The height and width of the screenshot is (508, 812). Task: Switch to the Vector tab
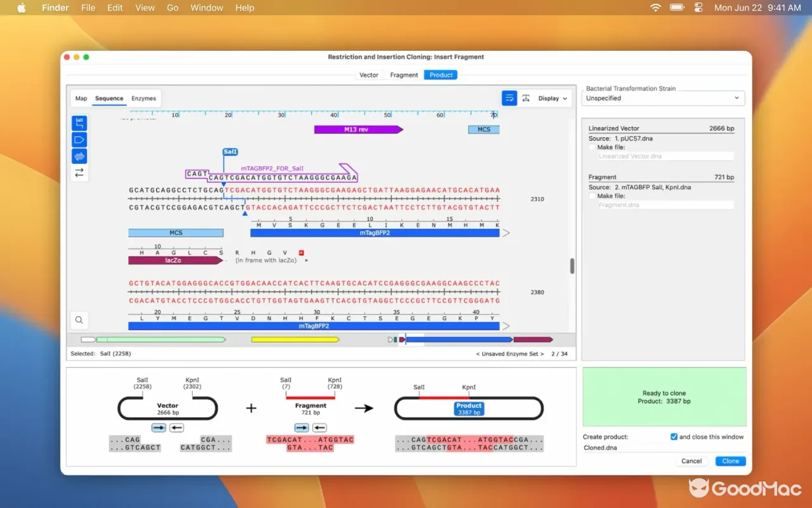tap(369, 75)
